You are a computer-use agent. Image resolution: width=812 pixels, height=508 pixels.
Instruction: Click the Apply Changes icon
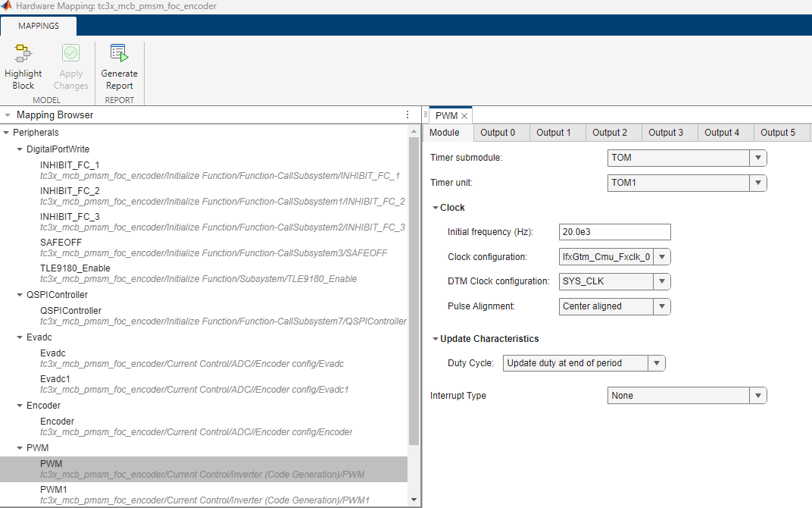pyautogui.click(x=71, y=53)
